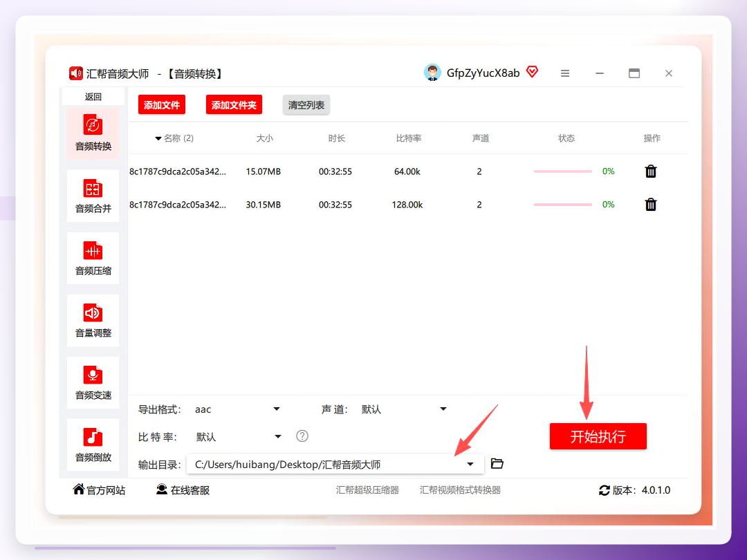Maximize the application window
747x560 pixels.
coord(634,73)
